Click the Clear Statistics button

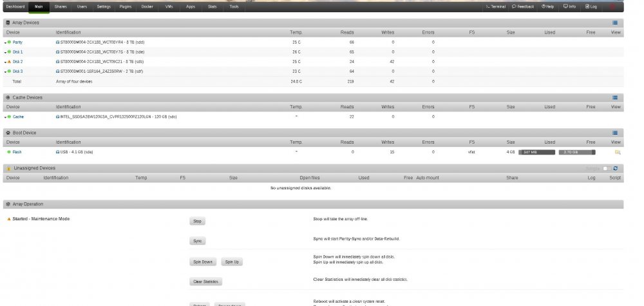(206, 282)
